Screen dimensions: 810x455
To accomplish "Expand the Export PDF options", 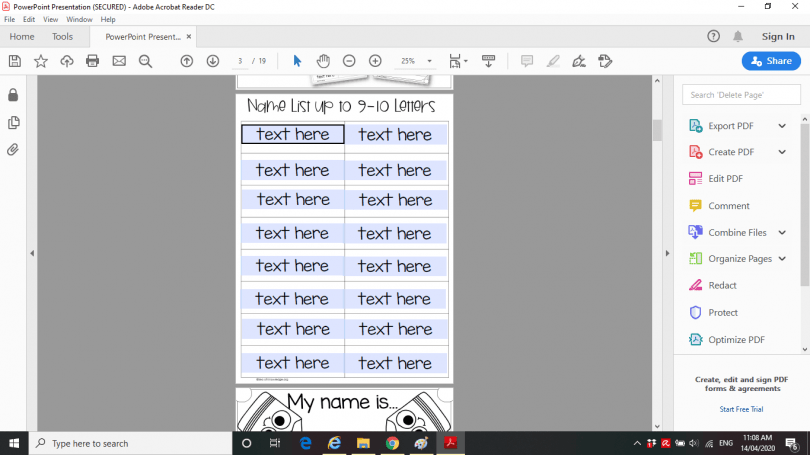I will click(x=782, y=126).
